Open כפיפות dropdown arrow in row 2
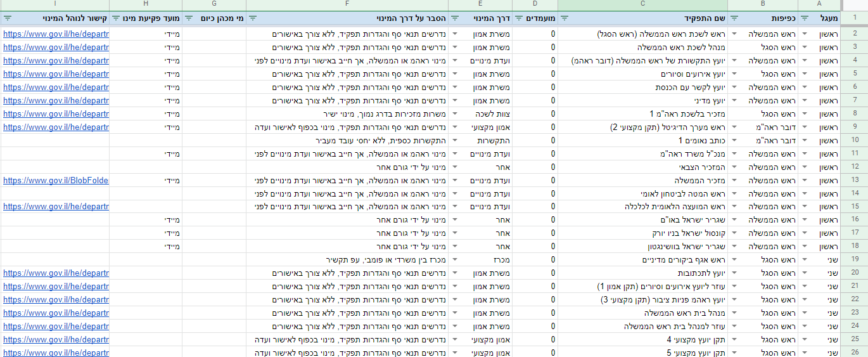The width and height of the screenshot is (868, 357). tap(734, 34)
